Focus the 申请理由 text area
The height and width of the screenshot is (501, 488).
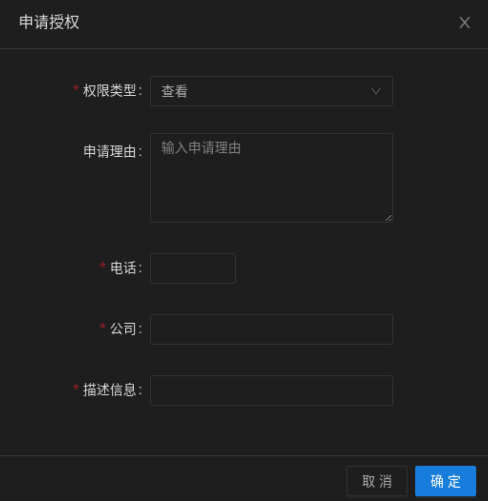click(271, 178)
